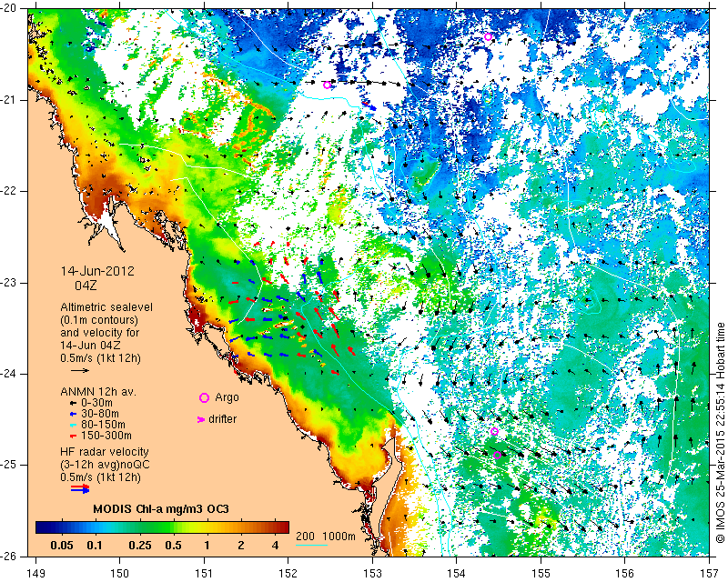The height and width of the screenshot is (582, 728).
Task: Click the magenta drifter arrow in the legend
Action: tap(201, 419)
